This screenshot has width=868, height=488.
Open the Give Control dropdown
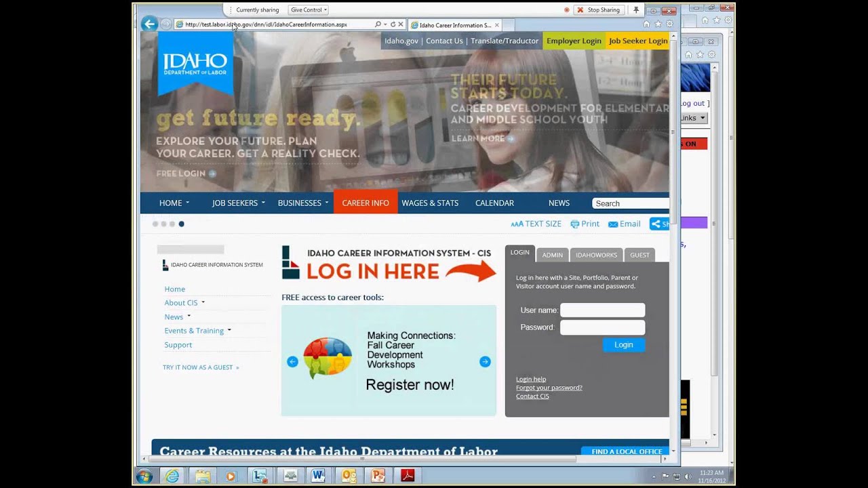pyautogui.click(x=309, y=10)
